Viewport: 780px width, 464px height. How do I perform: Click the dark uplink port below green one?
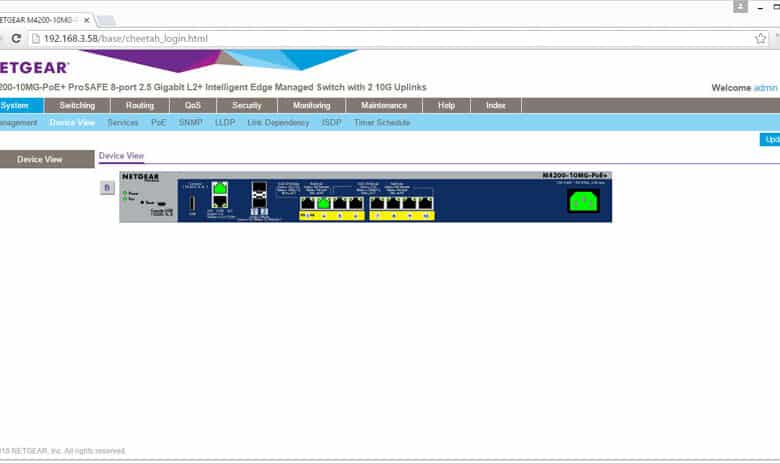click(x=220, y=201)
